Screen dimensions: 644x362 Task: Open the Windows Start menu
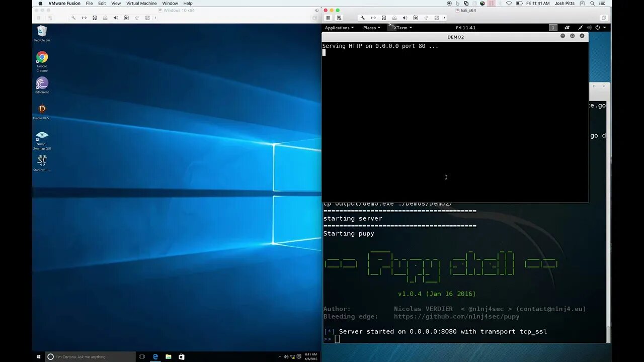[x=38, y=356]
